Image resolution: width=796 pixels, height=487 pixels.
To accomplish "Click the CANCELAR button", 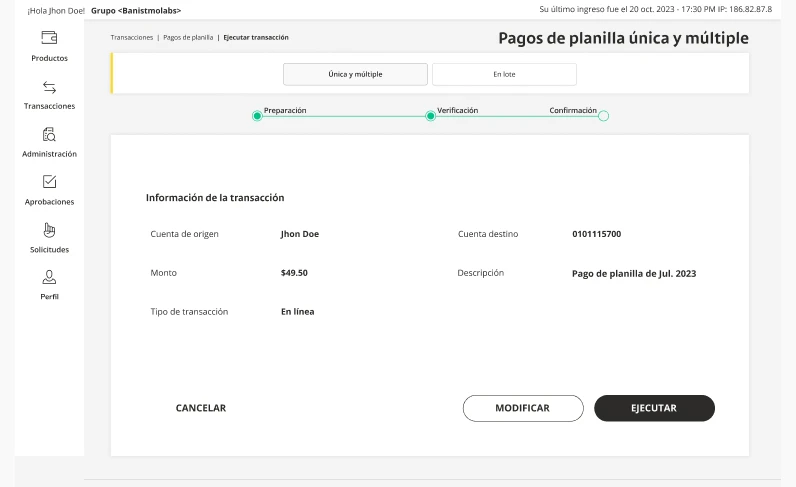I will click(x=201, y=408).
